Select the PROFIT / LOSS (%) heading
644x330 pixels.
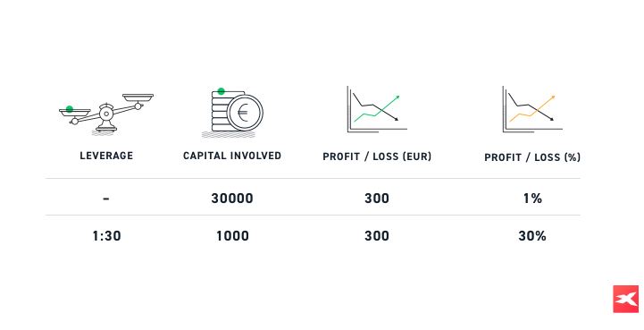coord(532,157)
